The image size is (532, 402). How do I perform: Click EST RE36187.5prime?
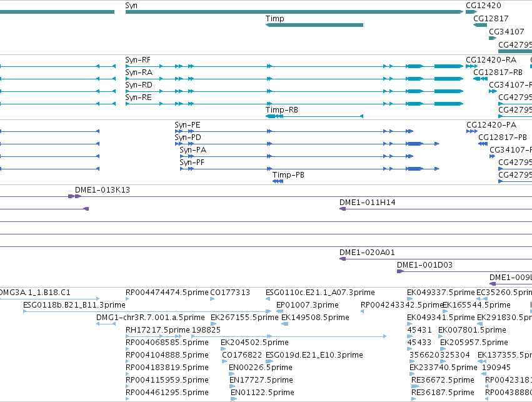[x=443, y=393]
